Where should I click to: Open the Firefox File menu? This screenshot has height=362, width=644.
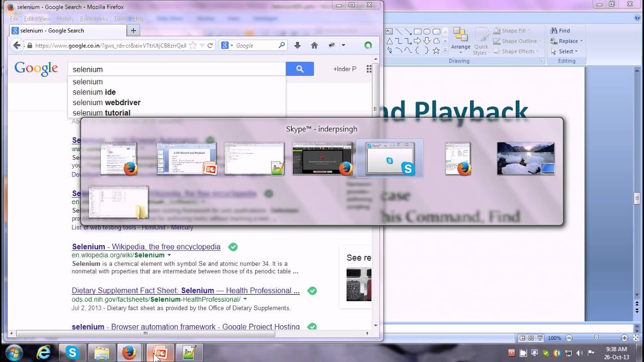click(14, 19)
